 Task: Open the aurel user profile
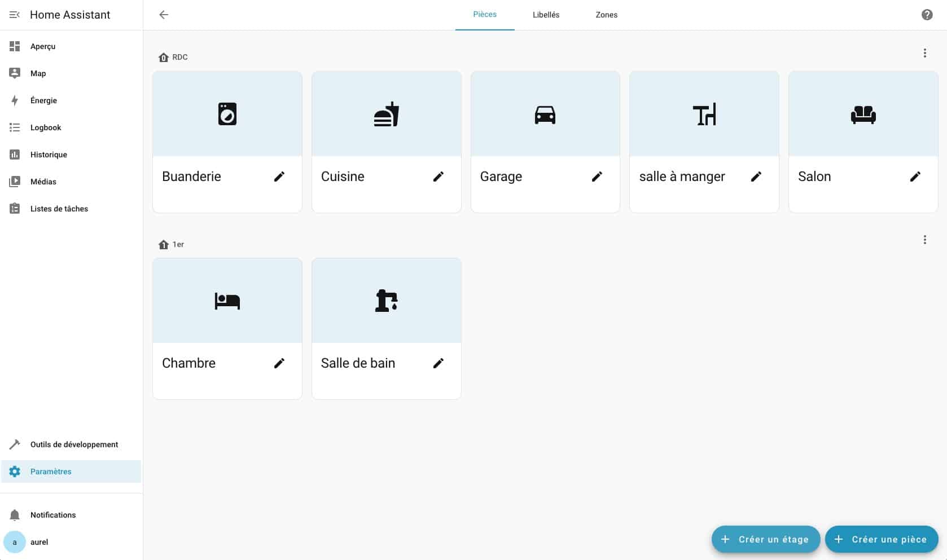point(71,542)
